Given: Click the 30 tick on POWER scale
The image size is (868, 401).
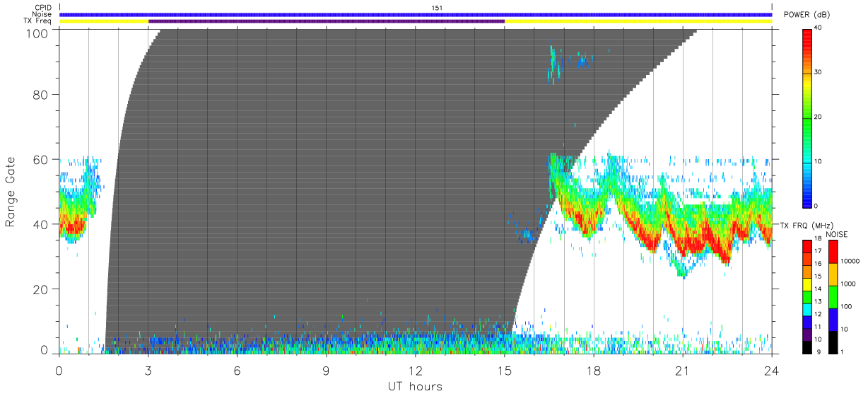Looking at the screenshot, I should 819,72.
